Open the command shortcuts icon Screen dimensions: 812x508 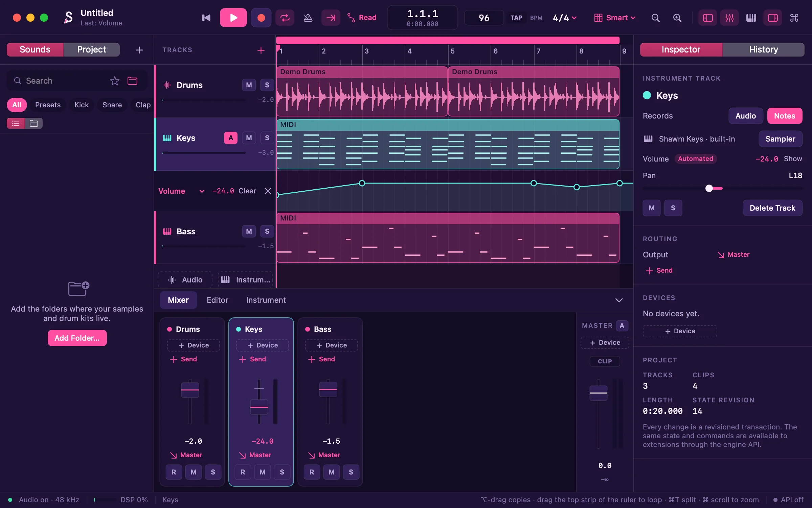click(x=794, y=18)
